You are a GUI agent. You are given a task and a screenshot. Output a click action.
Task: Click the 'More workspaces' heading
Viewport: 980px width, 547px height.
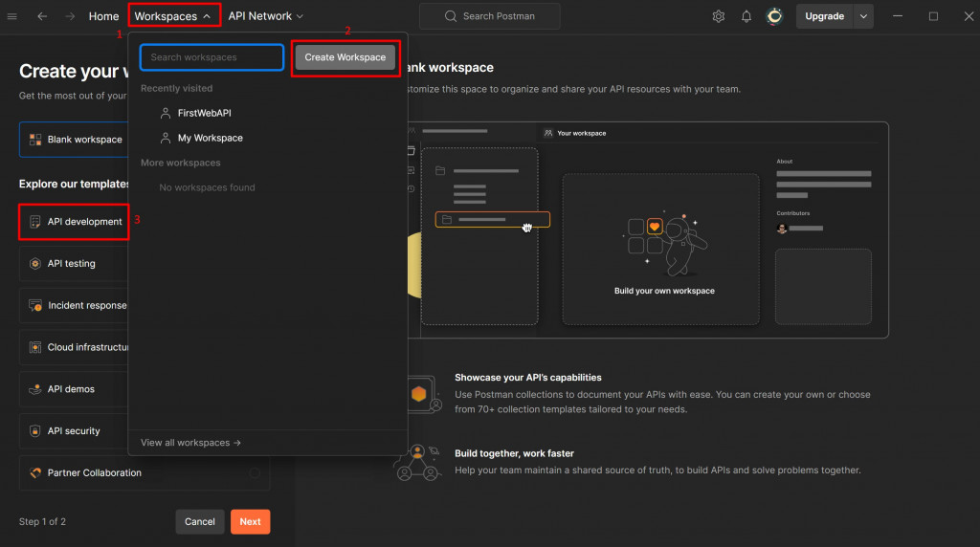tap(181, 163)
